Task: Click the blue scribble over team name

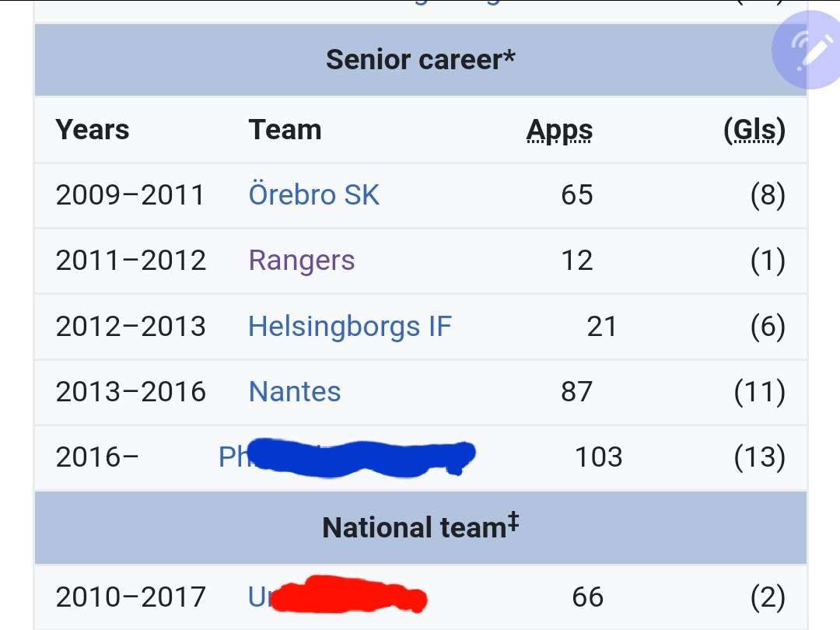Action: coord(362,458)
